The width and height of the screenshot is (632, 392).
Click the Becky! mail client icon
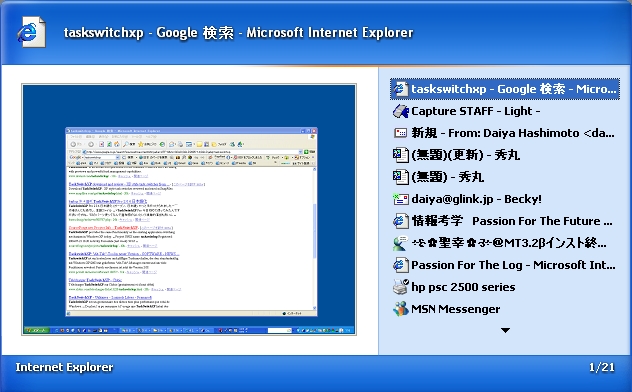[x=400, y=199]
